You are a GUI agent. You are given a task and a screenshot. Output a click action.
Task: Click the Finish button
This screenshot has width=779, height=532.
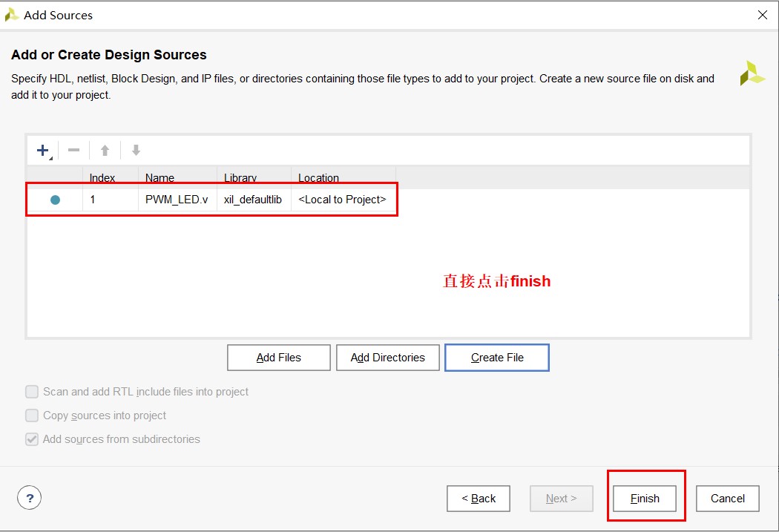(645, 499)
